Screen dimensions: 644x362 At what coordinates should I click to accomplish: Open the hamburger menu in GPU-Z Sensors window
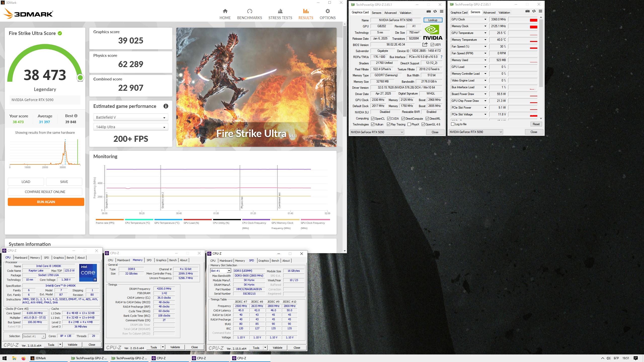540,11
